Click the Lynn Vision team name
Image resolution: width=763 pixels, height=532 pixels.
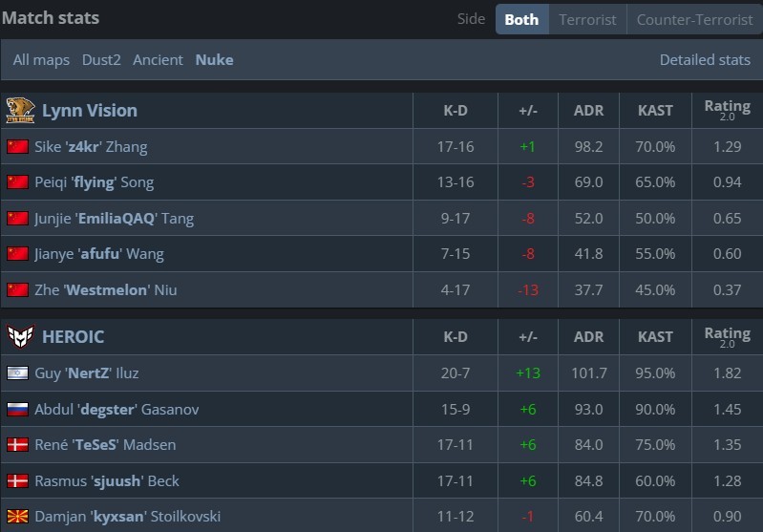tap(90, 110)
